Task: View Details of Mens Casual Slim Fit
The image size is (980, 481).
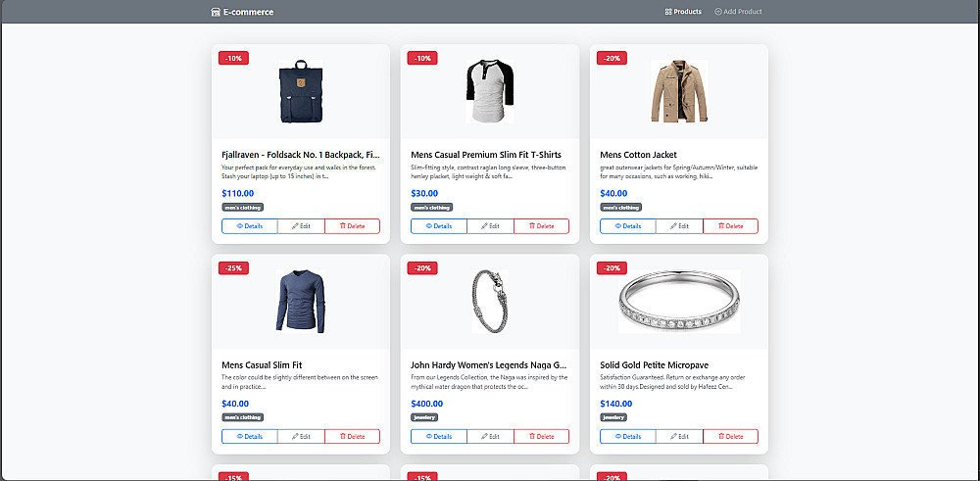Action: (250, 437)
